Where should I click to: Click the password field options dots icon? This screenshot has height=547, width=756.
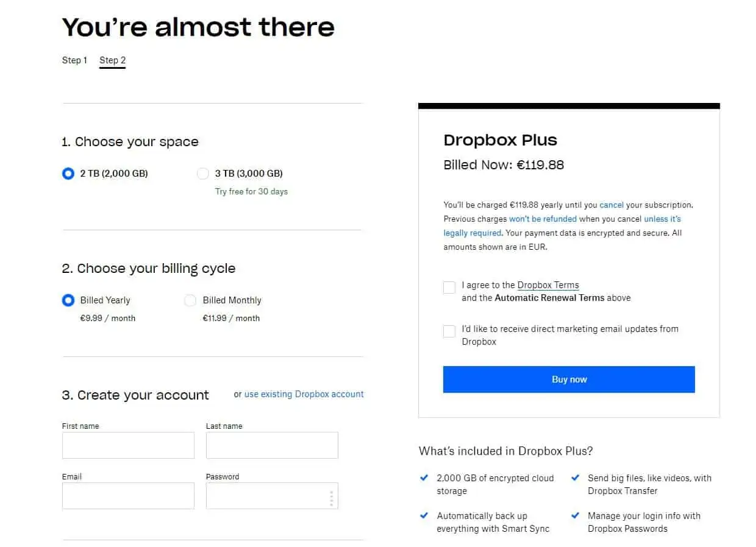(x=331, y=498)
